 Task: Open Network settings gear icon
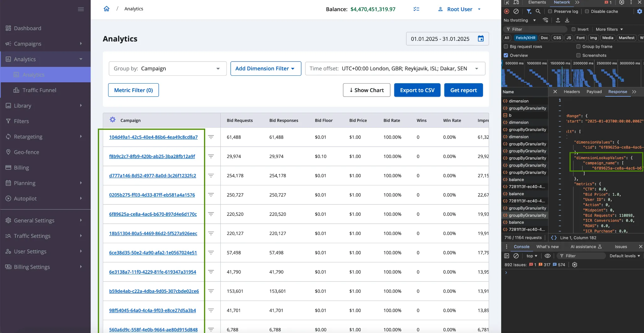[x=640, y=11]
